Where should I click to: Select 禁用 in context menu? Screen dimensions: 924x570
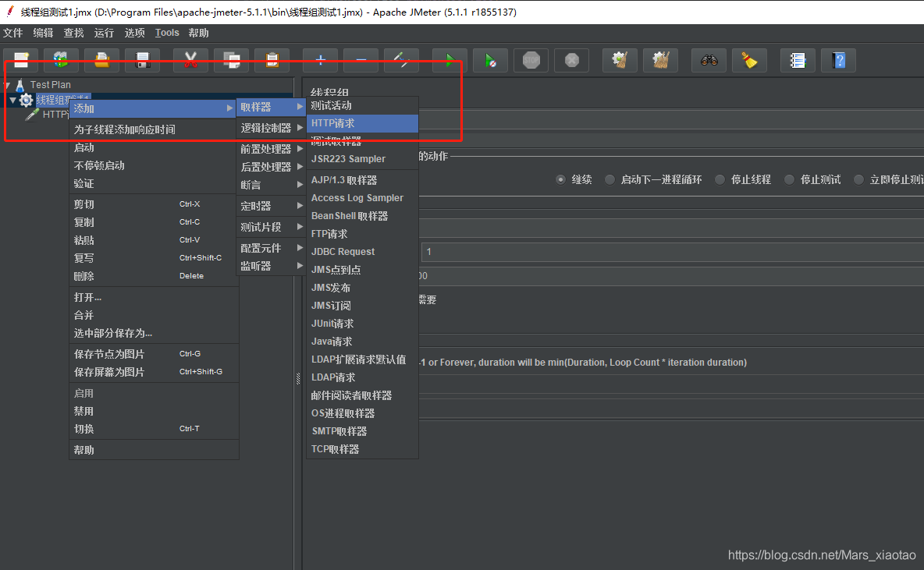pyautogui.click(x=153, y=411)
